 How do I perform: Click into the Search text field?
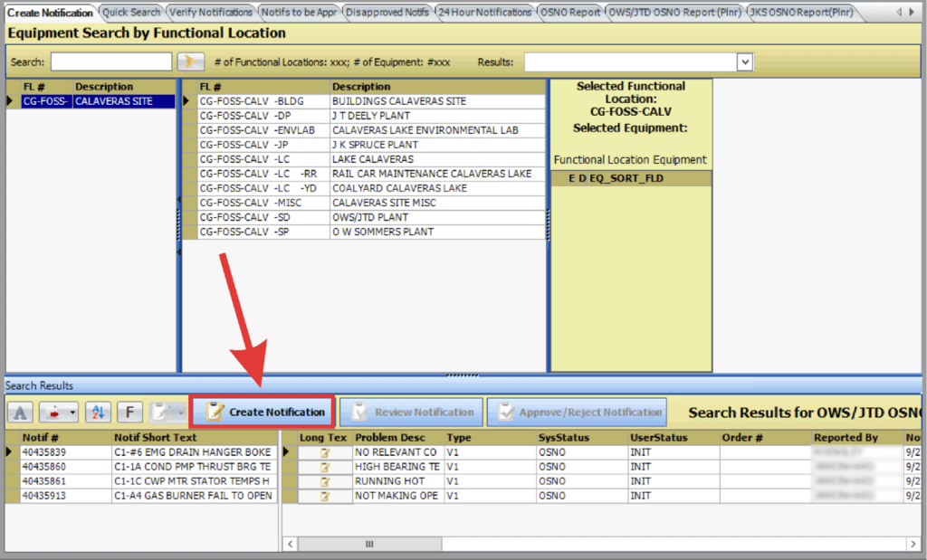pyautogui.click(x=110, y=62)
